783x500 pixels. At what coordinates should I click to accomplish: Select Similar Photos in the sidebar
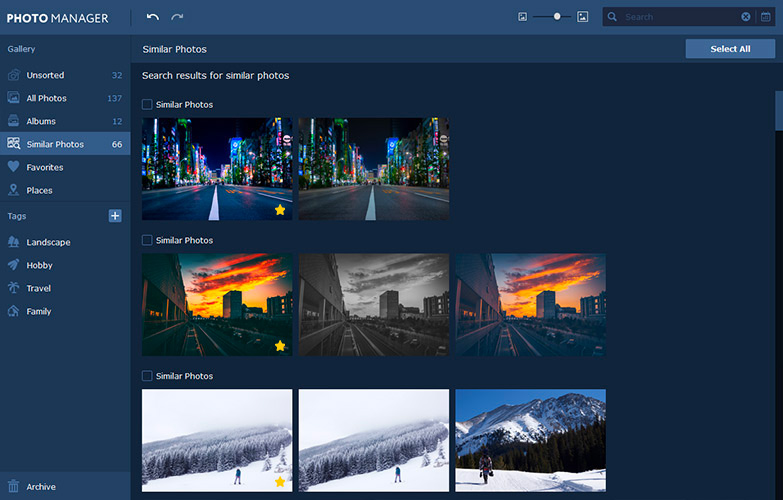pyautogui.click(x=65, y=144)
